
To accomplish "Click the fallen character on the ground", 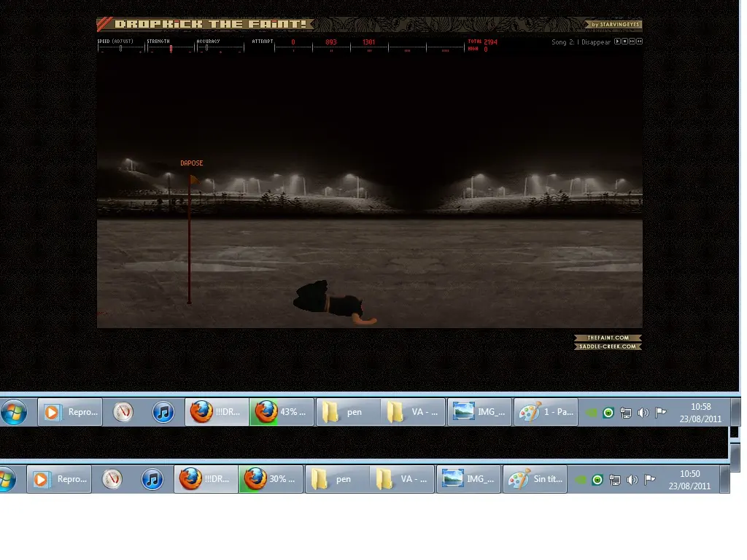I will [333, 303].
